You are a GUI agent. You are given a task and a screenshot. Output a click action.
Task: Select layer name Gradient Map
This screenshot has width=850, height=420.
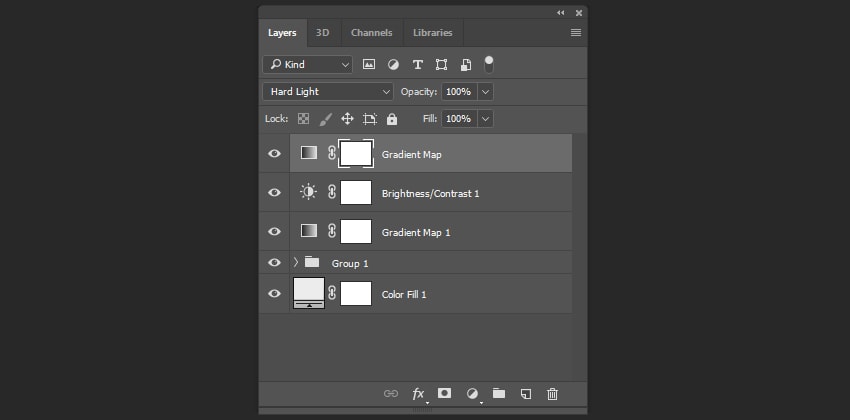(411, 154)
